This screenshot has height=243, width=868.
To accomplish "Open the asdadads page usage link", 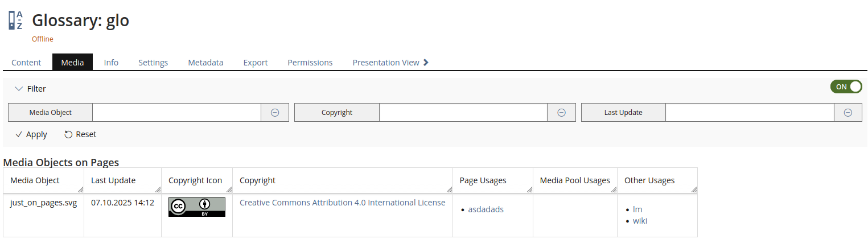I will point(486,209).
